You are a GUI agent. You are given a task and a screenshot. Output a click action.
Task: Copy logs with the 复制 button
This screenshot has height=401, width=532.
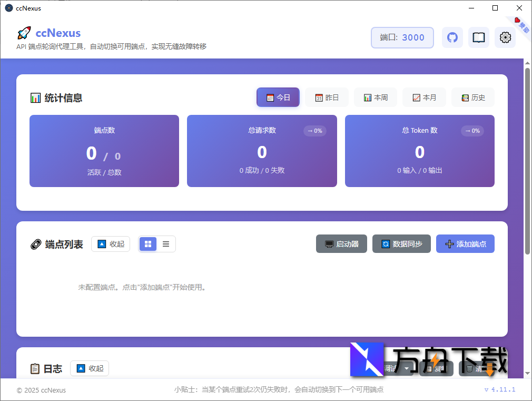436,368
